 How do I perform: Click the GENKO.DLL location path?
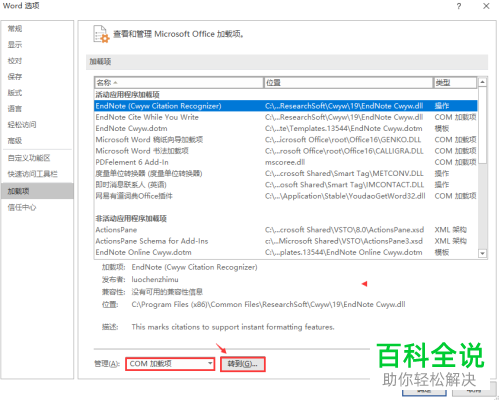coord(343,140)
